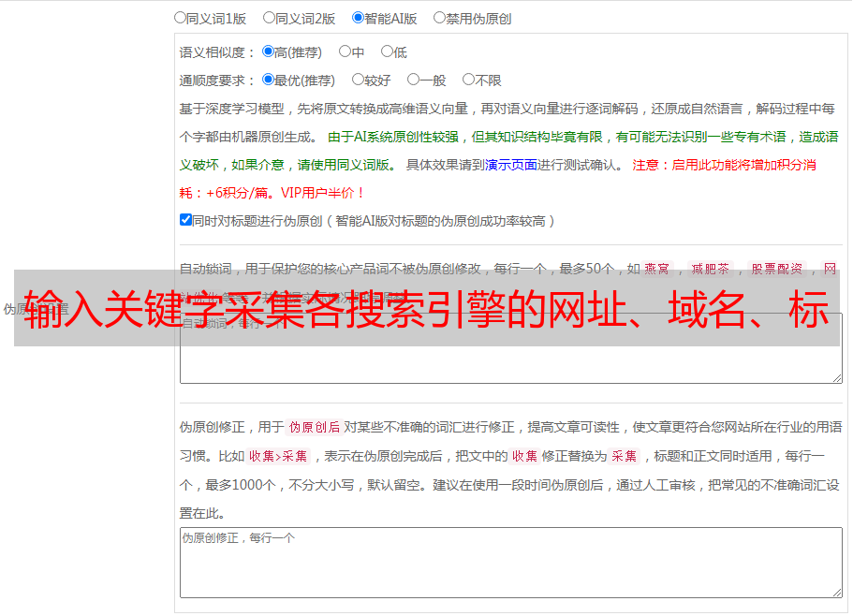This screenshot has height=616, width=853.
Task: Set 语义相似度 to 中
Action: (x=345, y=51)
